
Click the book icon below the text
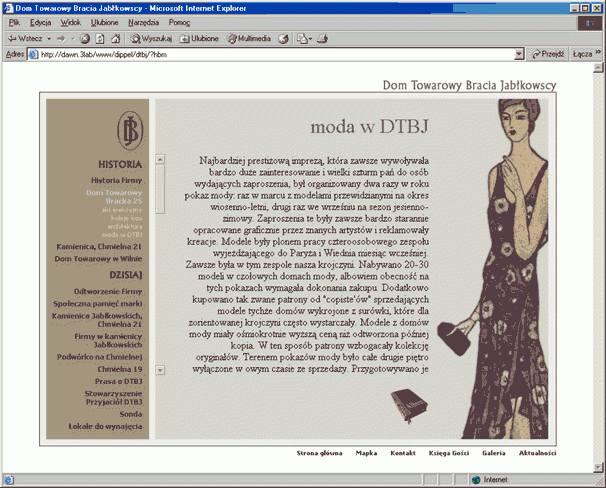pos(406,403)
